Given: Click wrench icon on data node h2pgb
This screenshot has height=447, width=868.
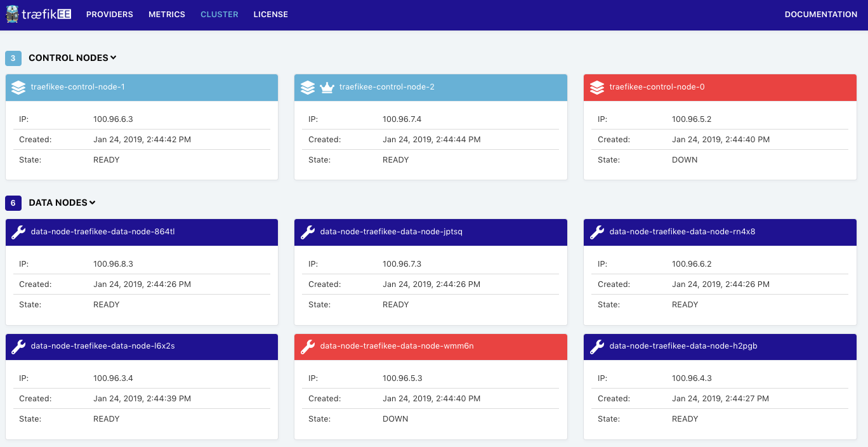Looking at the screenshot, I should [x=597, y=346].
